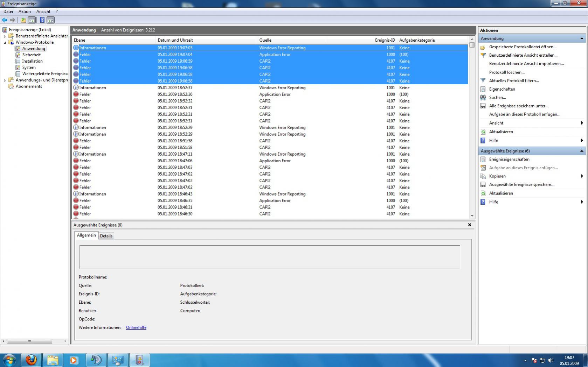588x367 pixels.
Task: Click the Show Desktop strip beside the clock
Action: pos(585,360)
